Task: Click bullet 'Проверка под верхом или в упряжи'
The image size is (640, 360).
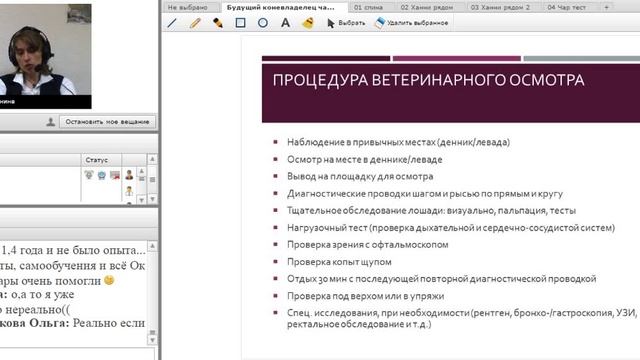Action: coord(365,296)
